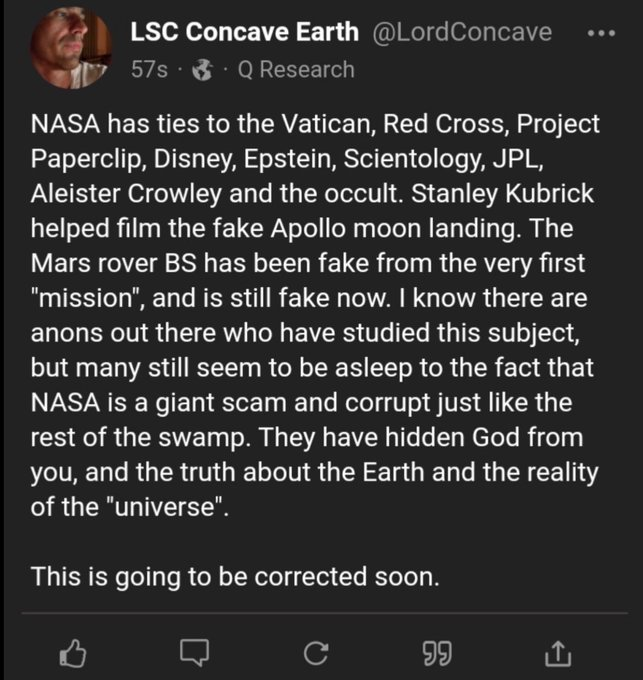
Task: Click the LSC Concave Earth display name
Action: pyautogui.click(x=244, y=32)
